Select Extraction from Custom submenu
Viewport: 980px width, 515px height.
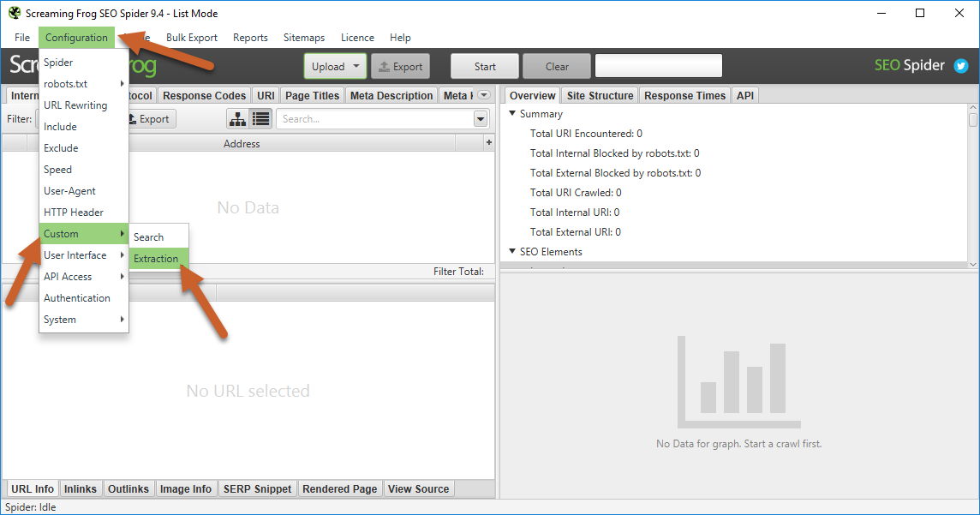[x=157, y=258]
